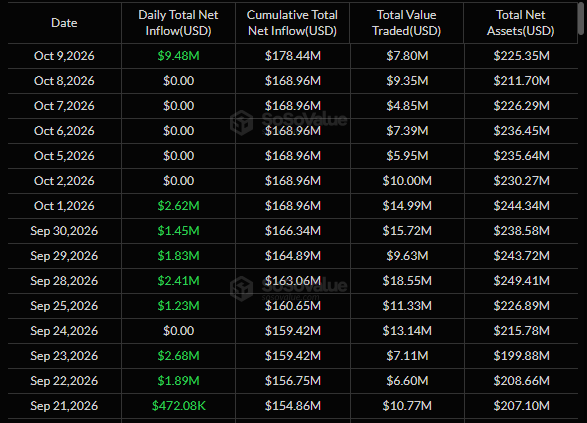Select the Oct 7,2026 date cell

tap(64, 106)
